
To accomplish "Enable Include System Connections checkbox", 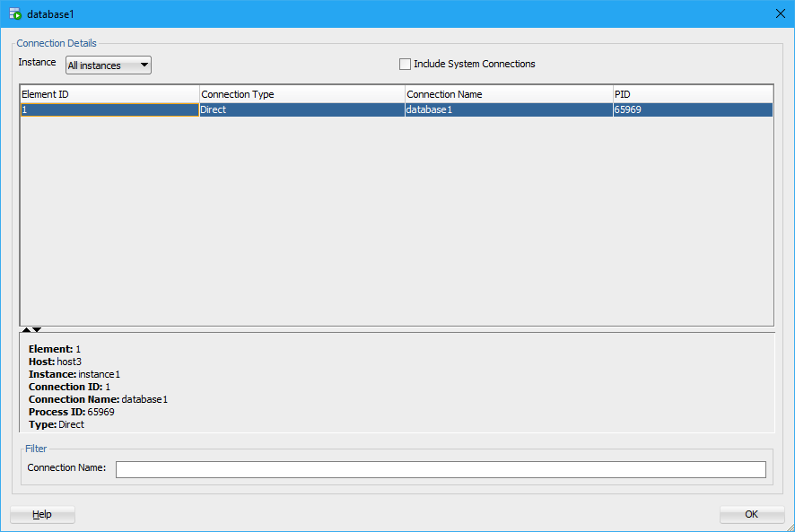I will (x=405, y=64).
